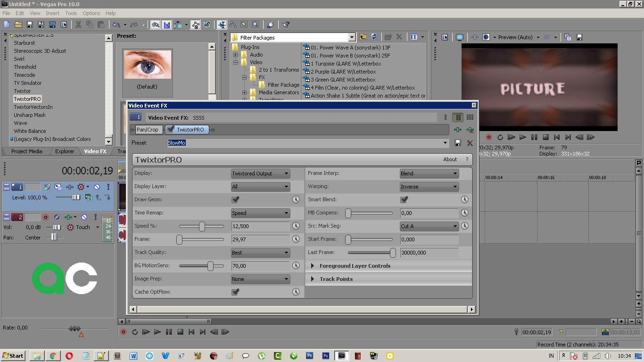Toggle the Cache OptFlow checkbox
This screenshot has width=644, height=362.
pos(235,292)
